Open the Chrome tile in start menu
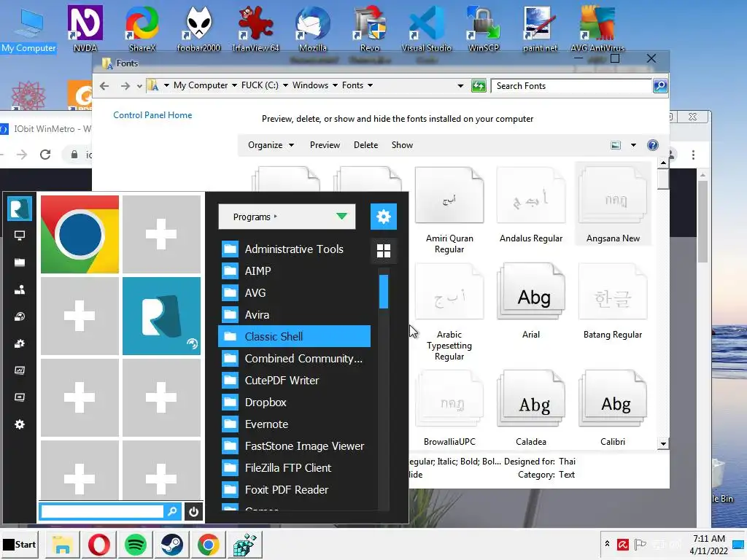This screenshot has width=747, height=560. [80, 234]
